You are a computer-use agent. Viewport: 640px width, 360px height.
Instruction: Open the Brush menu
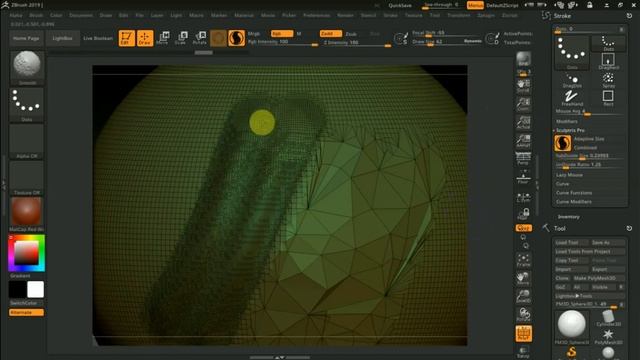[x=36, y=15]
